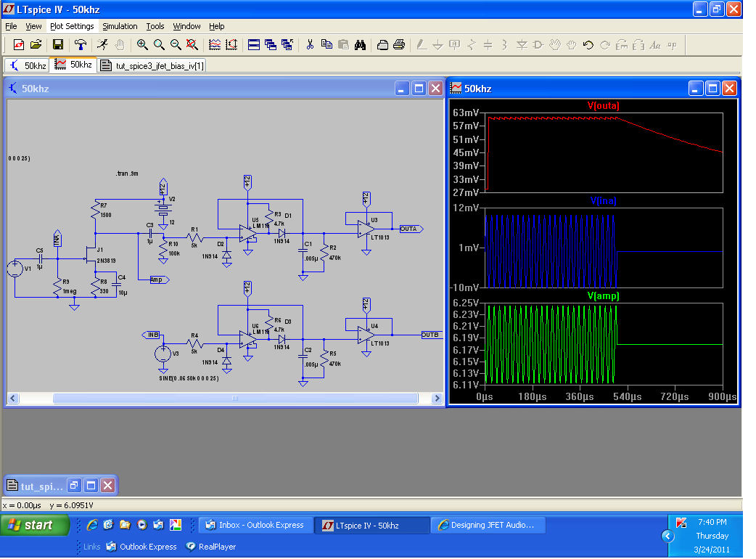The width and height of the screenshot is (756, 559).
Task: Open the View menu
Action: (x=33, y=26)
